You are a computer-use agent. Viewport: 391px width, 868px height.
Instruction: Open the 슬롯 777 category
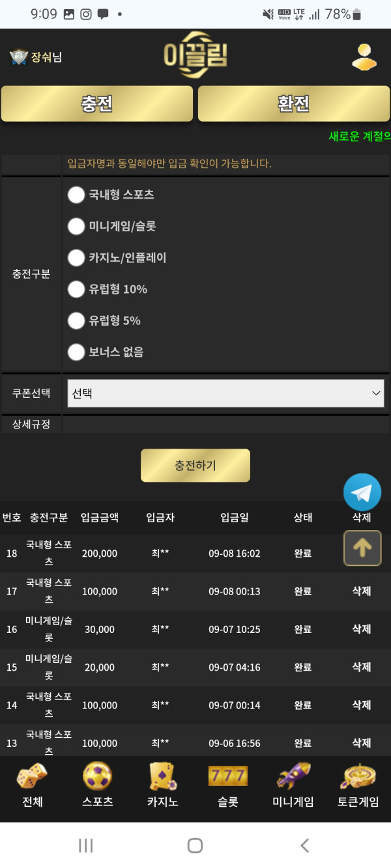pos(227,785)
